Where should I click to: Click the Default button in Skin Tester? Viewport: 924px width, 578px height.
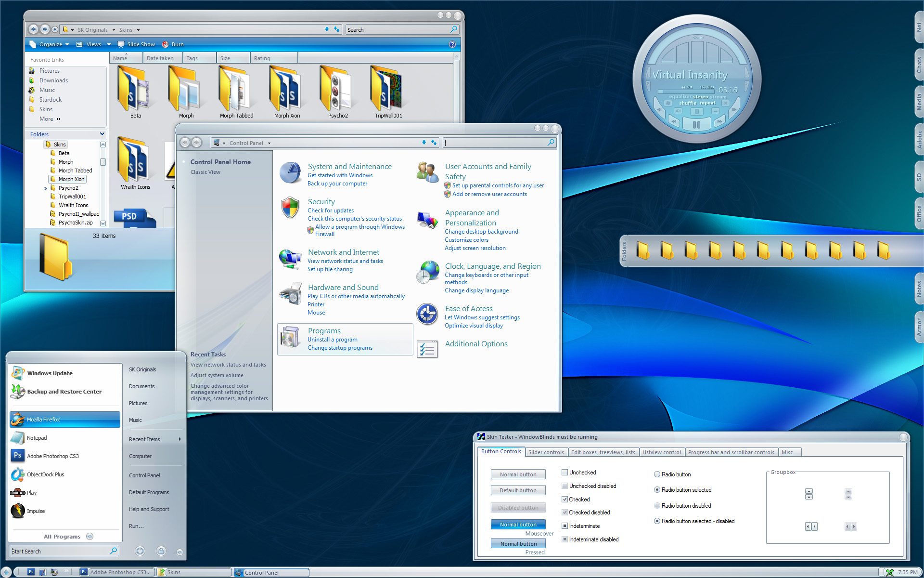click(x=518, y=490)
